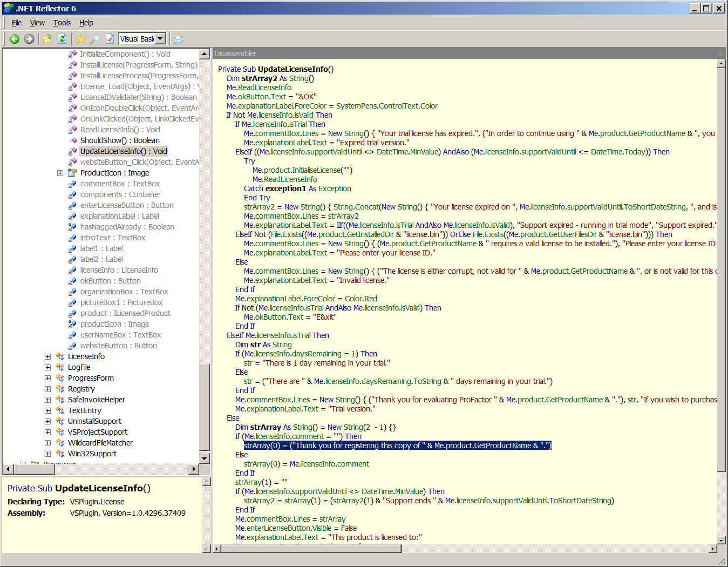This screenshot has height=567, width=728.
Task: Expand the LicenseInfo class node
Action: (x=47, y=356)
